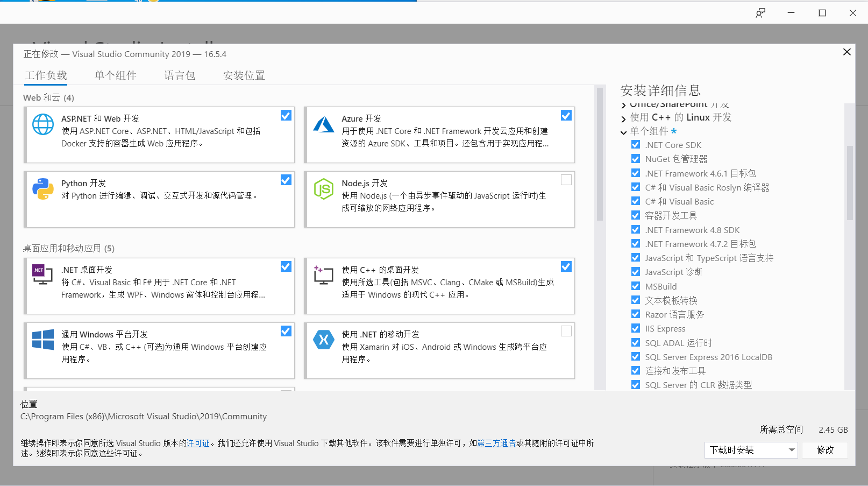Screen dimensions: 868x486
Task: Switch to the 安装位置 tab
Action: click(244, 75)
